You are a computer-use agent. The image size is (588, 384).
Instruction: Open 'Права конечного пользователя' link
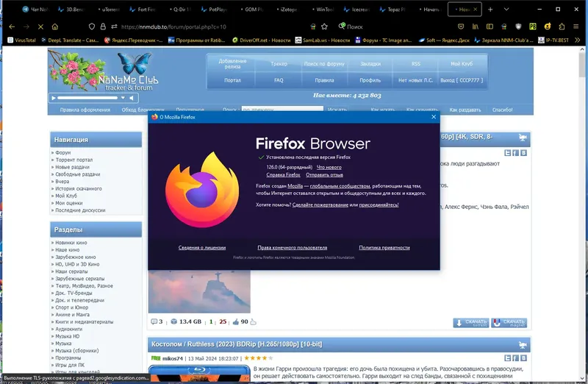(292, 247)
